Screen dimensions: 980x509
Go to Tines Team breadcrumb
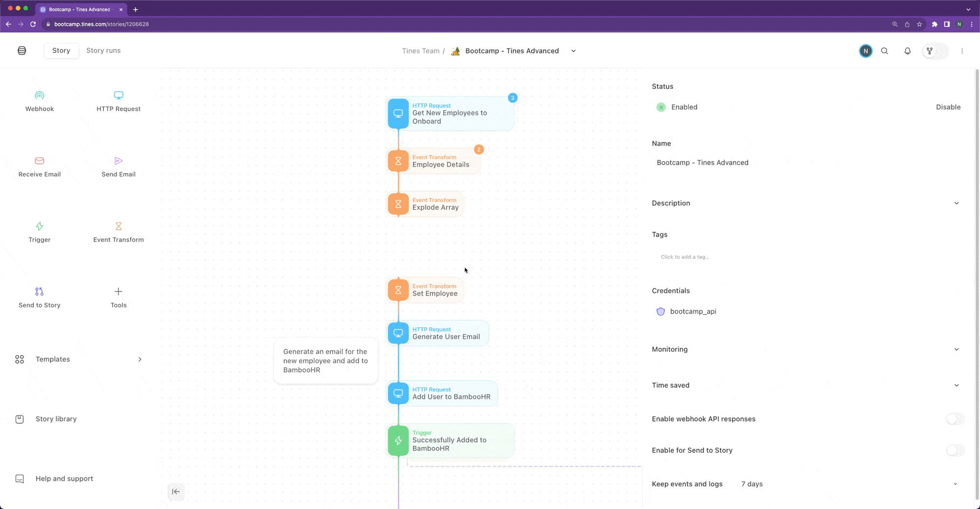[420, 51]
